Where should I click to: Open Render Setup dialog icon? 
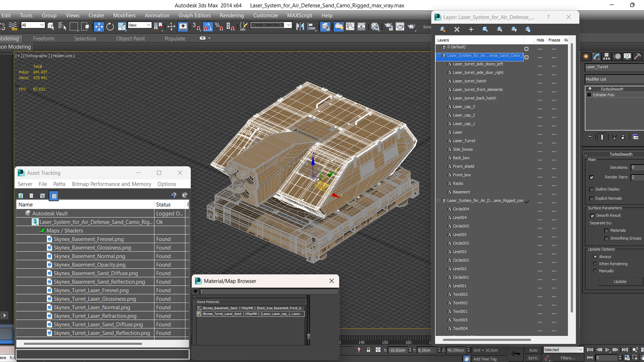(388, 26)
